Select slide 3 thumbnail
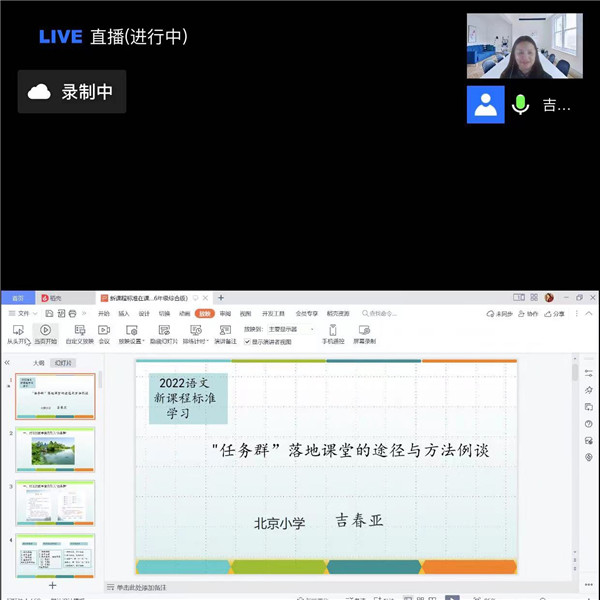Screen dimensions: 600x600 [55, 503]
